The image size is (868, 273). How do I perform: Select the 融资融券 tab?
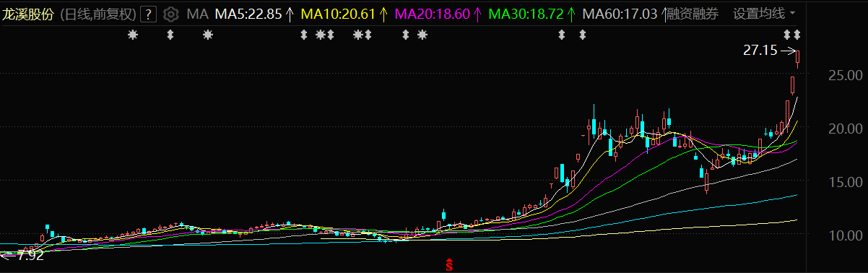tap(692, 14)
